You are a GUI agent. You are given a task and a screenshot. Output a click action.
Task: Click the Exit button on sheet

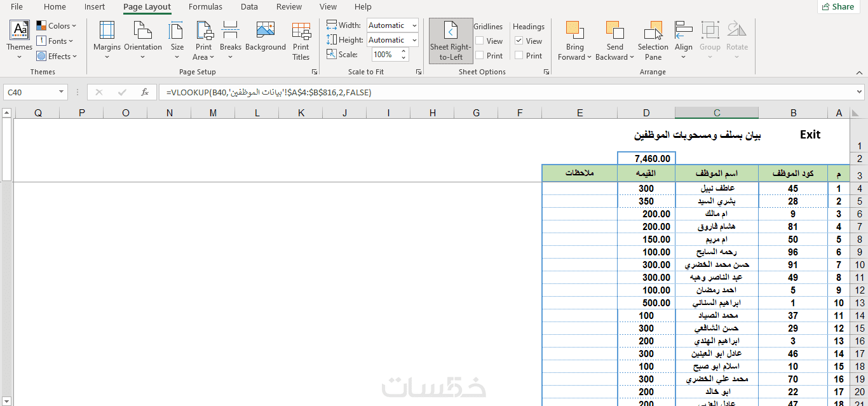coord(810,135)
